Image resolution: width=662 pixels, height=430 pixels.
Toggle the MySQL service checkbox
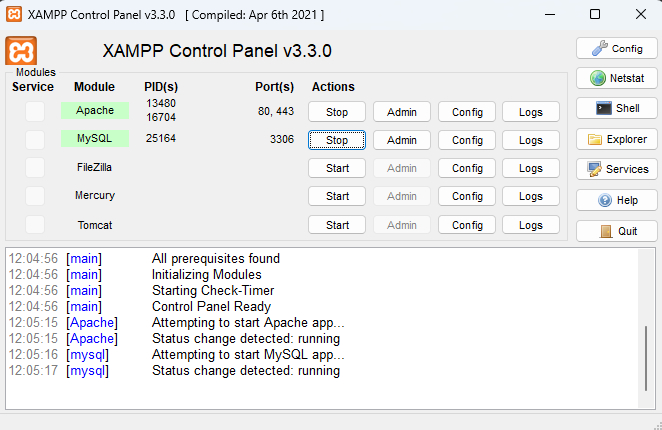coord(35,139)
